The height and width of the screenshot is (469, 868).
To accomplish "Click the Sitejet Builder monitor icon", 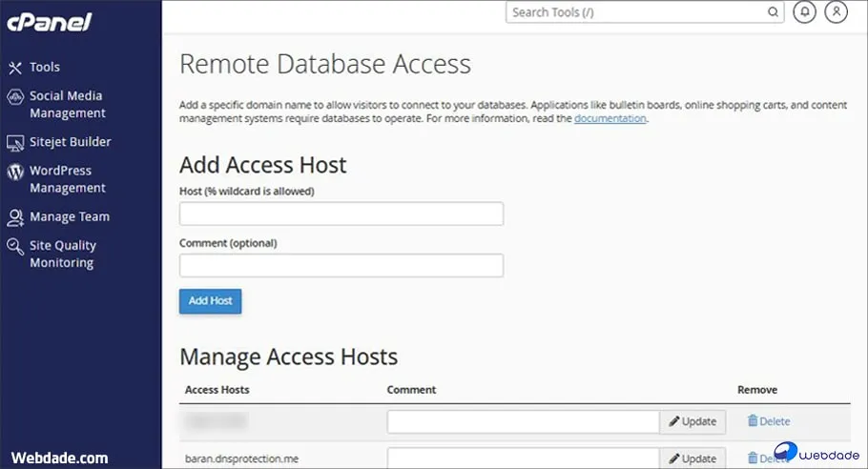I will pos(15,143).
